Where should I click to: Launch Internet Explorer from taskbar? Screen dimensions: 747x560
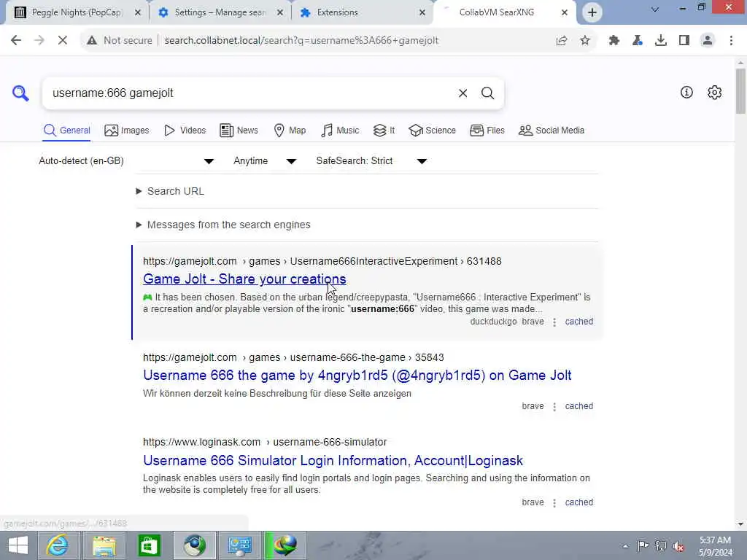point(57,545)
